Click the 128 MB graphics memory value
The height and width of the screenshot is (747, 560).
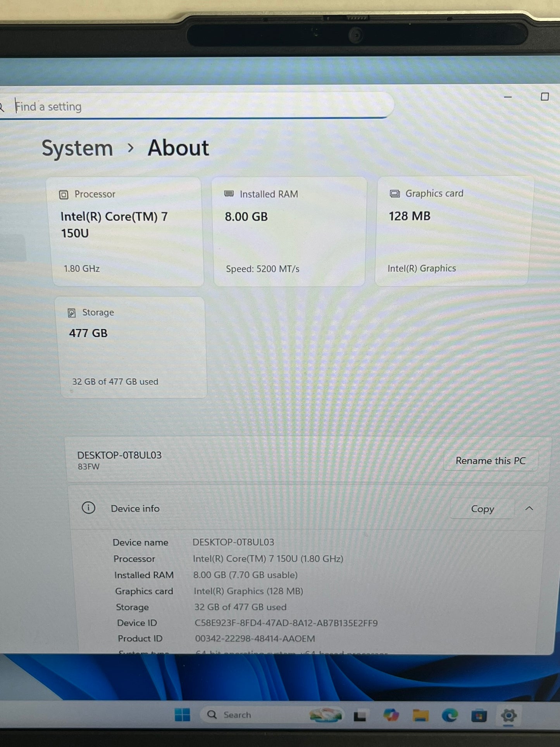pos(410,216)
